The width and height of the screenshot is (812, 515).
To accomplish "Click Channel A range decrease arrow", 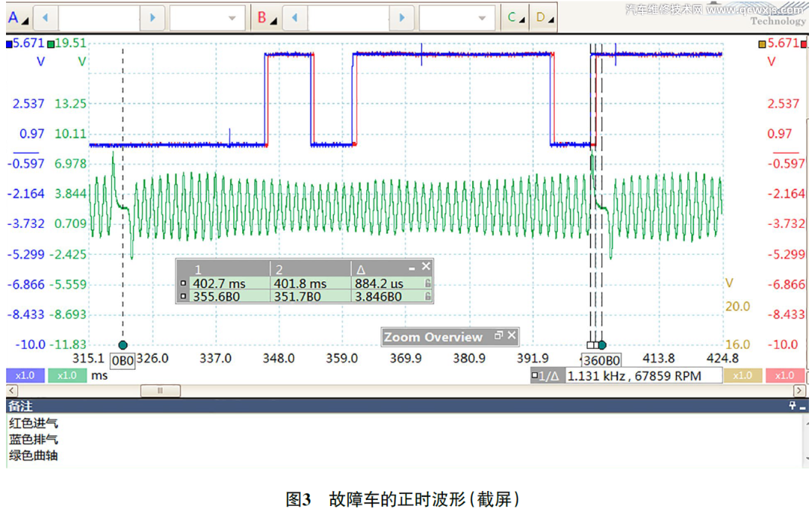I will coord(45,17).
